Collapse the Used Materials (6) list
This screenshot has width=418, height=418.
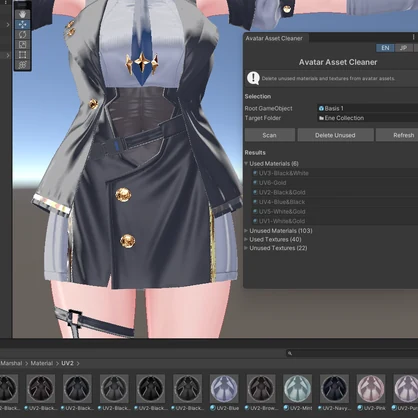pyautogui.click(x=246, y=163)
